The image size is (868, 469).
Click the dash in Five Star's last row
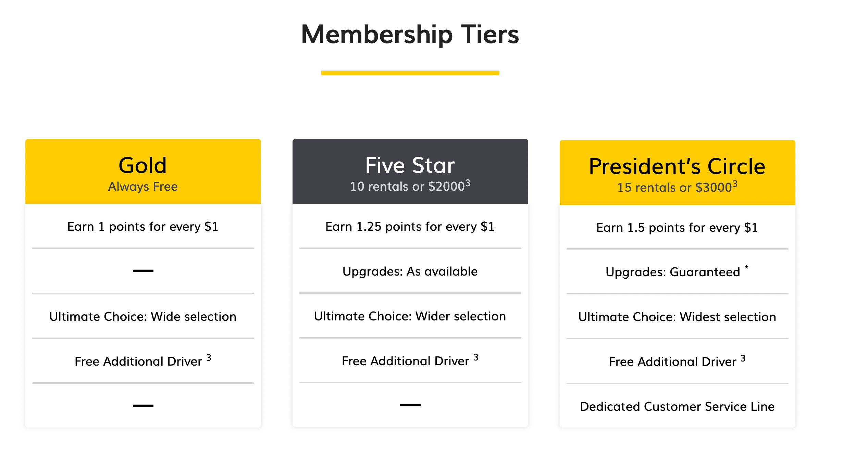point(410,405)
